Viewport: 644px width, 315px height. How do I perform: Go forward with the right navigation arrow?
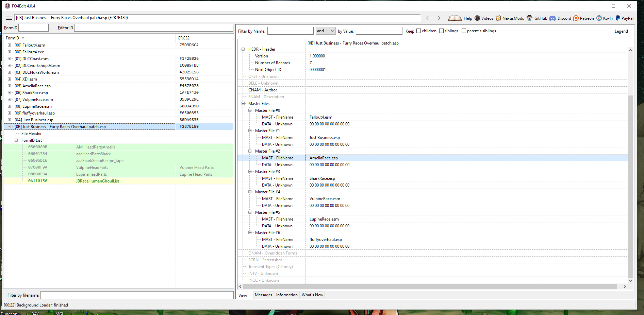click(x=439, y=18)
